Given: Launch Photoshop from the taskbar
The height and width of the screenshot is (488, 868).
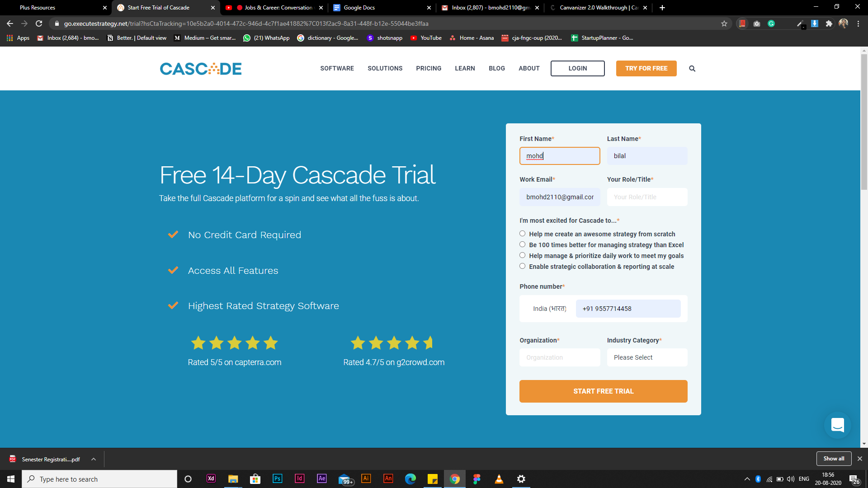Looking at the screenshot, I should [278, 479].
